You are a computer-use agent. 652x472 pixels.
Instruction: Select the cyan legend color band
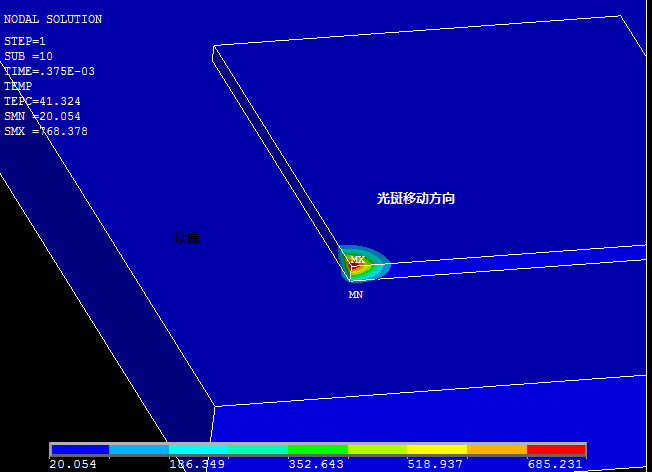[199, 450]
